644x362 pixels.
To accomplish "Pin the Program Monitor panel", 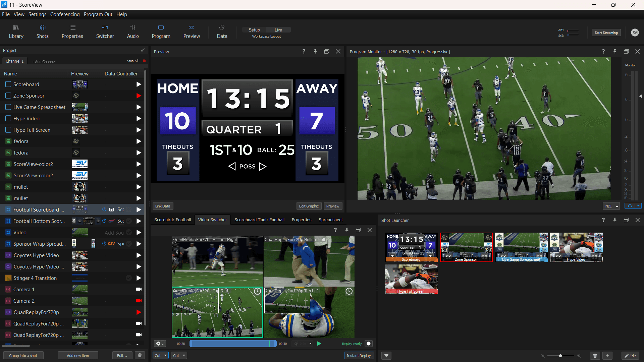I will click(x=615, y=52).
